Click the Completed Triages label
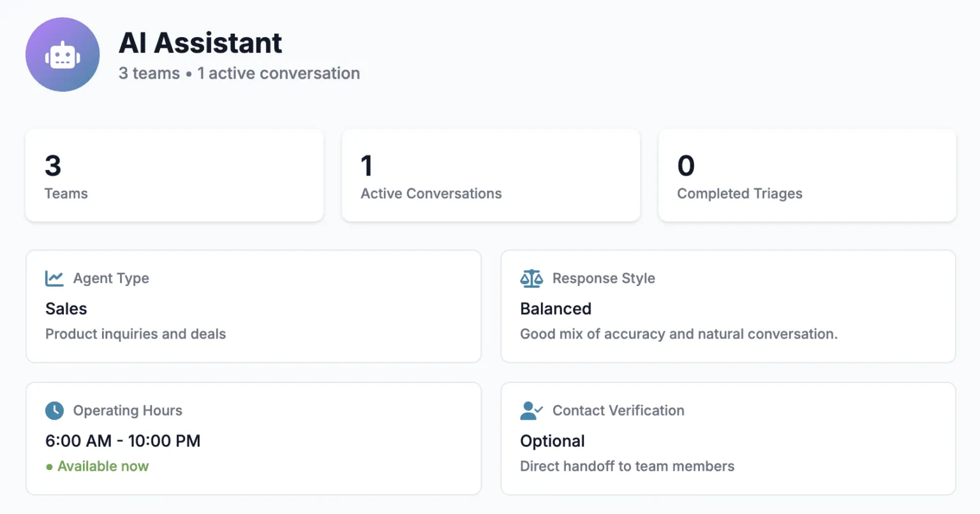The image size is (980, 514). coord(740,194)
